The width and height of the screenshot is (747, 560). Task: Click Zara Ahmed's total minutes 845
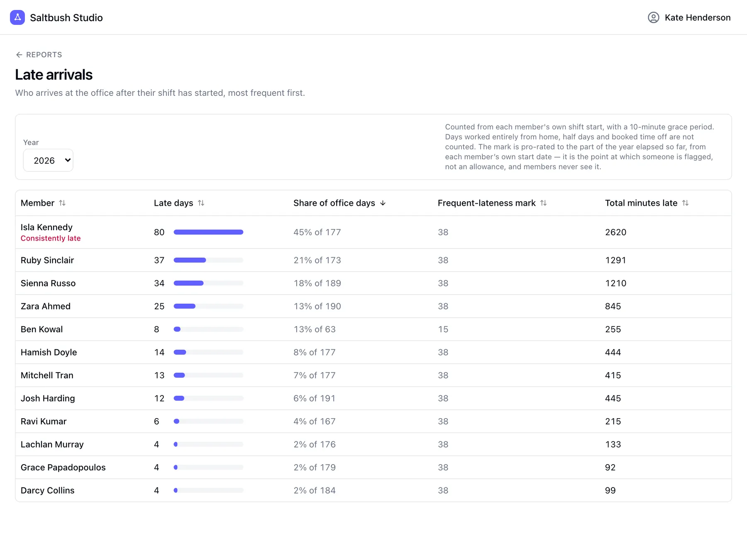click(x=613, y=306)
